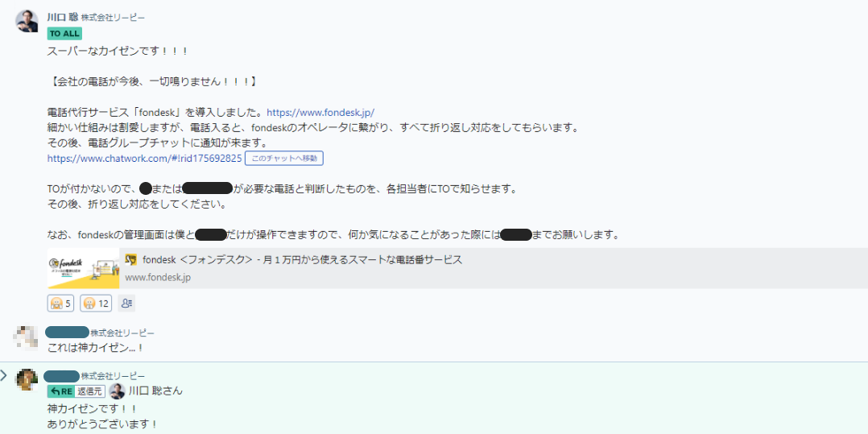868x434 pixels.
Task: Click the fondesk favicon in the preview
Action: click(x=131, y=260)
